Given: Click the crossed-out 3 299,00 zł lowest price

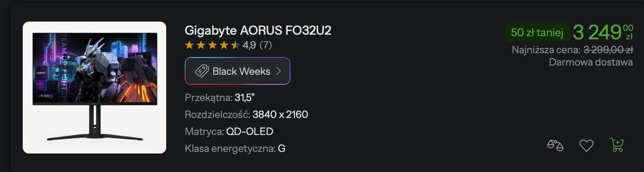Looking at the screenshot, I should tap(608, 50).
